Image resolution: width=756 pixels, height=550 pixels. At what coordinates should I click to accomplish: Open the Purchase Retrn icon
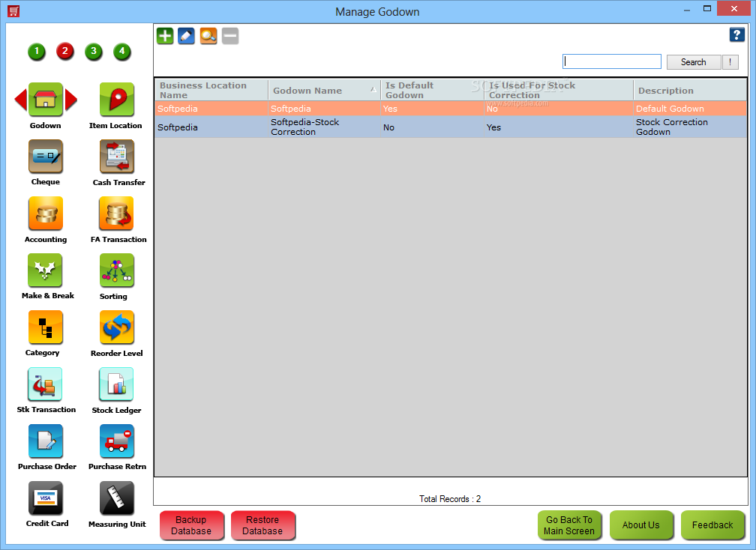coord(117,441)
